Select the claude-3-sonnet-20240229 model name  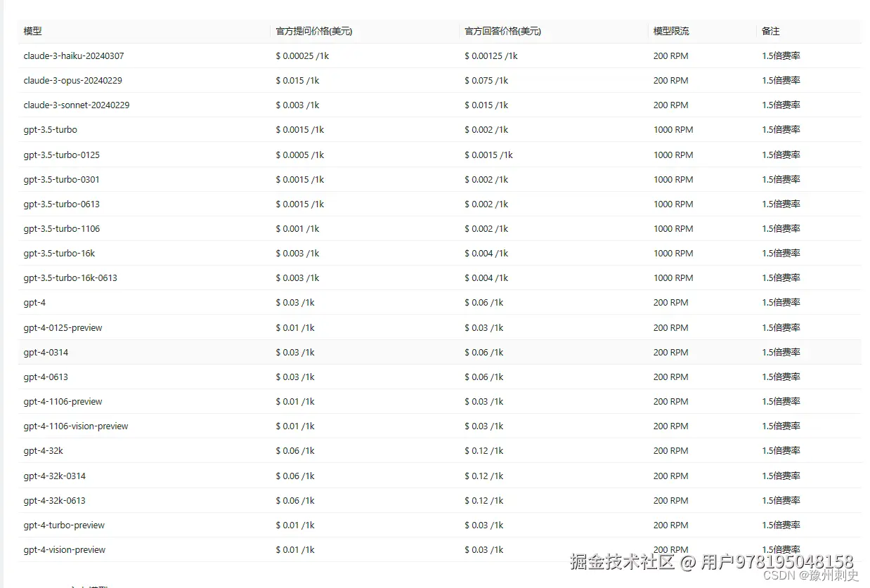[76, 105]
